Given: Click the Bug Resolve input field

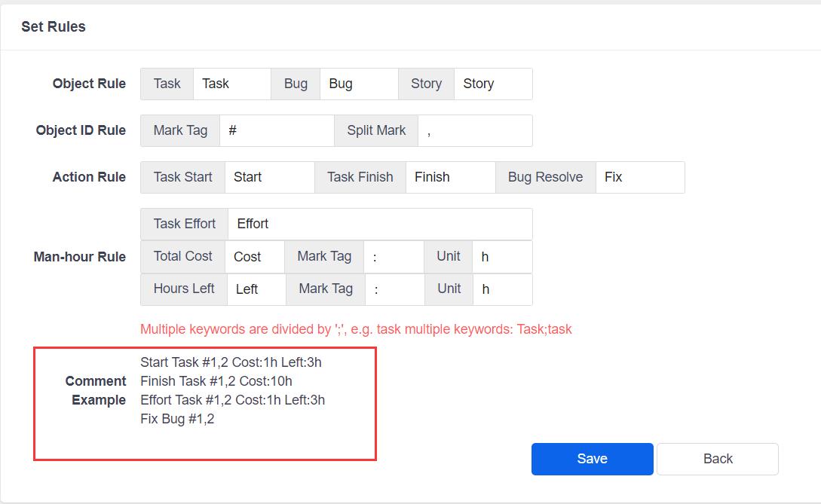Looking at the screenshot, I should tap(639, 177).
